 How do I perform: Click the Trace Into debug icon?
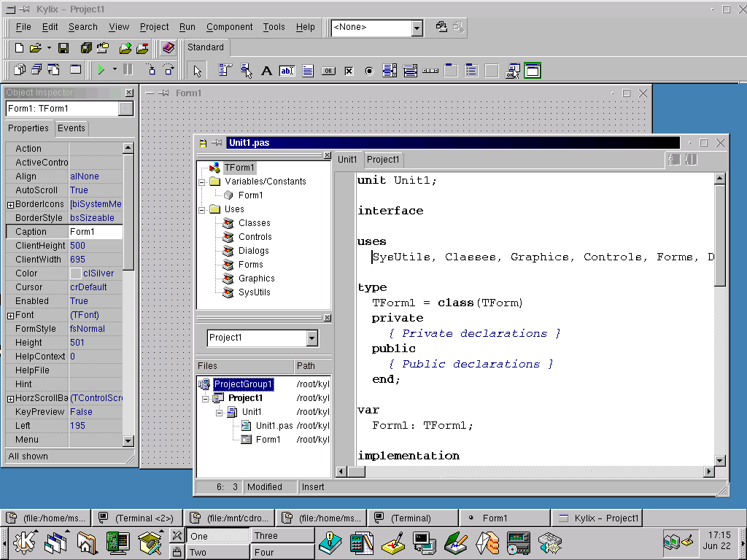coord(151,69)
